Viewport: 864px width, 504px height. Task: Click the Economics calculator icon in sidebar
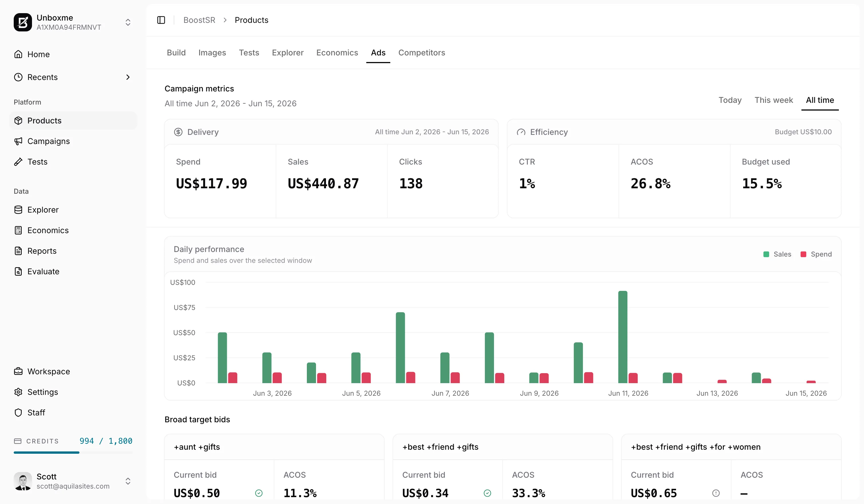[x=18, y=230]
